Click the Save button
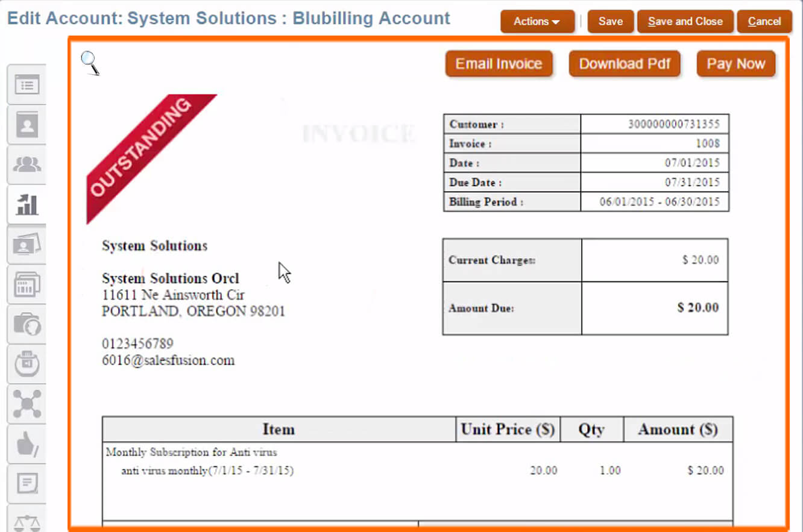Screen dimensions: 803x532 610,21
